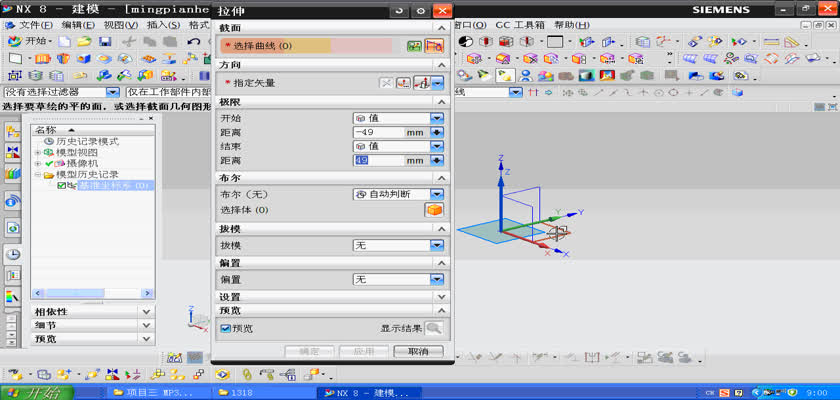The image size is (840, 400).
Task: Open the end 距离 stepper arrow menu
Action: click(437, 160)
